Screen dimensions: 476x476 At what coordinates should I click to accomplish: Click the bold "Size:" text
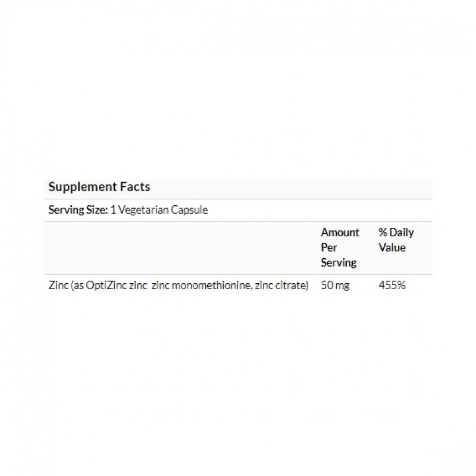[x=96, y=211]
